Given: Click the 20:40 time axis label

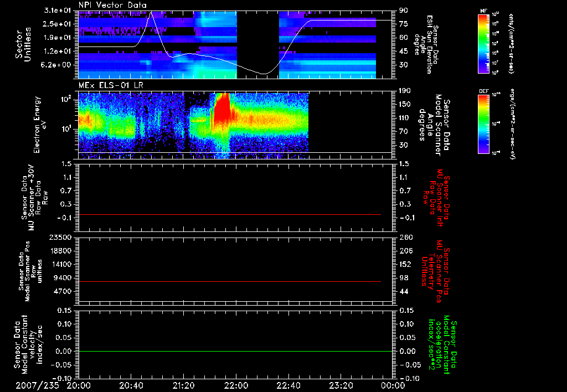Looking at the screenshot, I should click(131, 385).
